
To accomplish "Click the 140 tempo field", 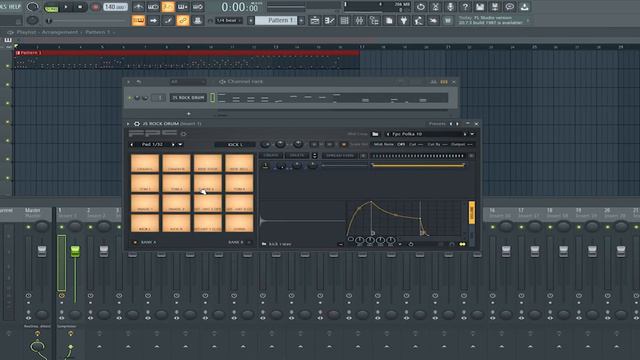I will pyautogui.click(x=115, y=7).
